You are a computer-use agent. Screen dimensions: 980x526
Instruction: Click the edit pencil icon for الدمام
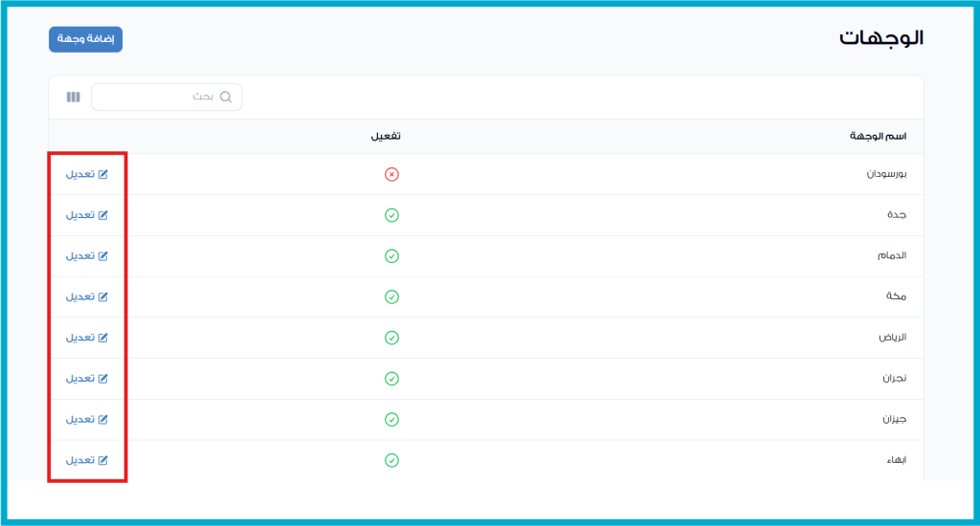103,256
